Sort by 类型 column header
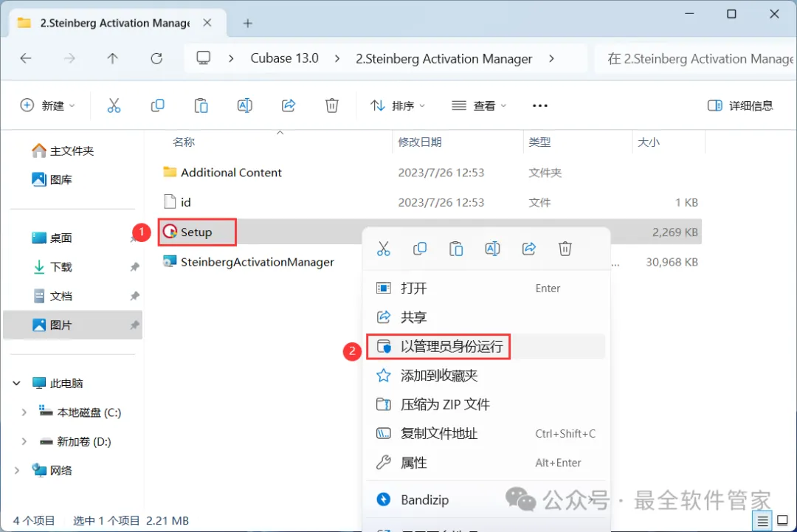Screen dimensions: 797x532 tap(539, 142)
